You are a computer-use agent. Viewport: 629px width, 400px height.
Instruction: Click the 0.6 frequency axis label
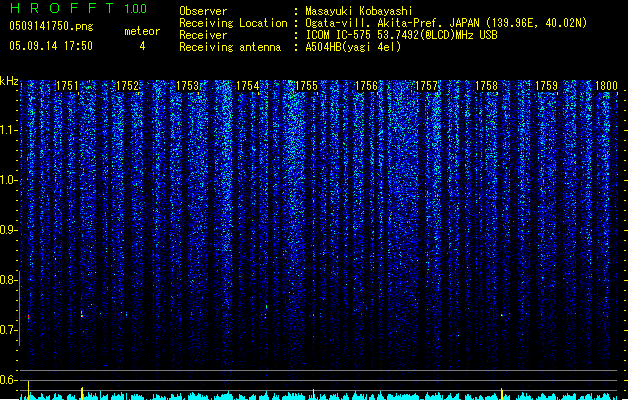8,380
